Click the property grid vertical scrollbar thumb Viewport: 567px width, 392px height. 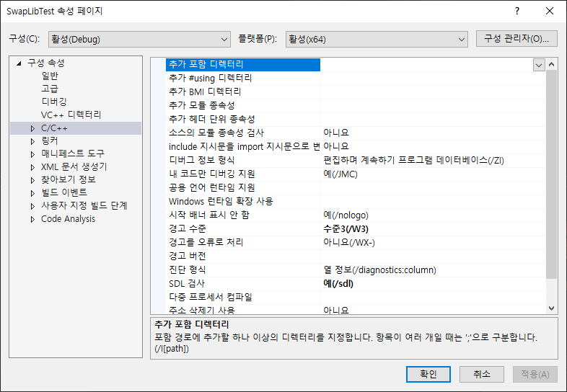tap(551, 174)
